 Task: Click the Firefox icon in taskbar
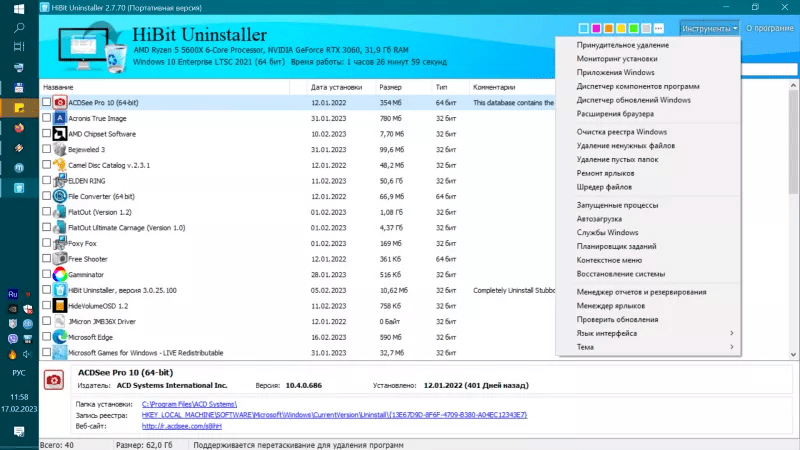(x=19, y=128)
